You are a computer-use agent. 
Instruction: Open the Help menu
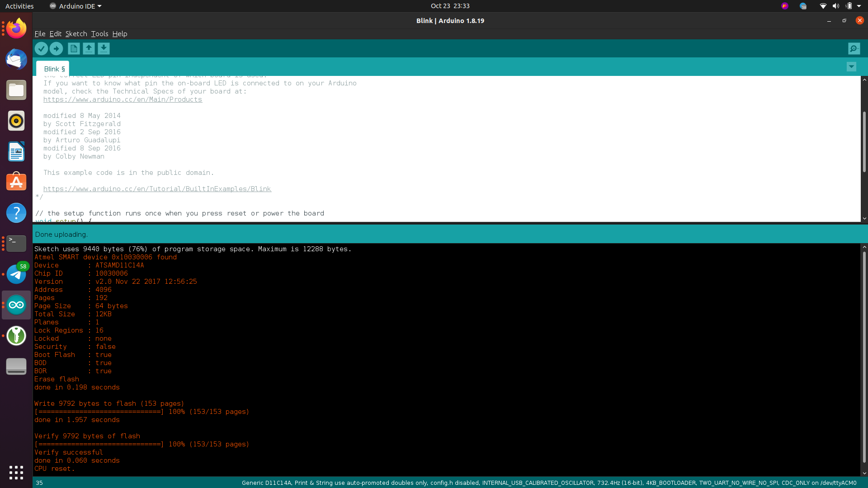click(120, 34)
